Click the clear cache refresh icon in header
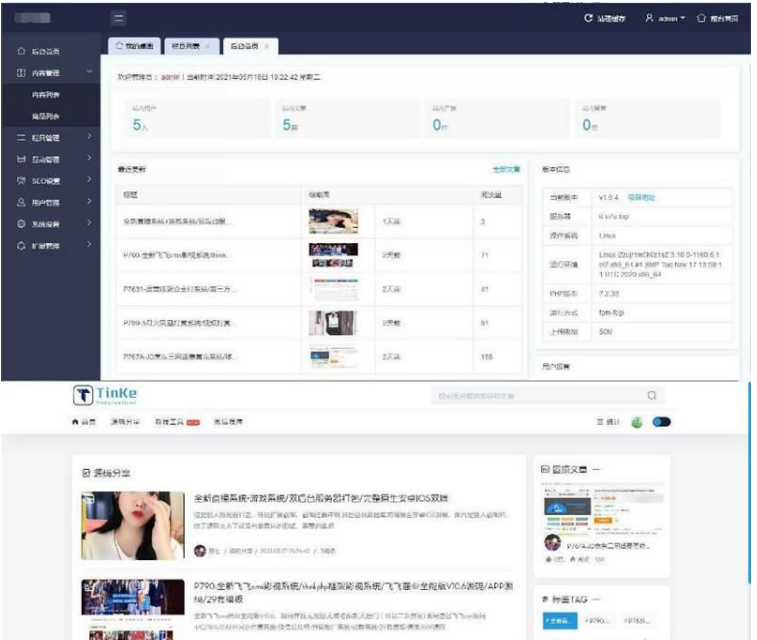The width and height of the screenshot is (757, 640). pyautogui.click(x=588, y=18)
